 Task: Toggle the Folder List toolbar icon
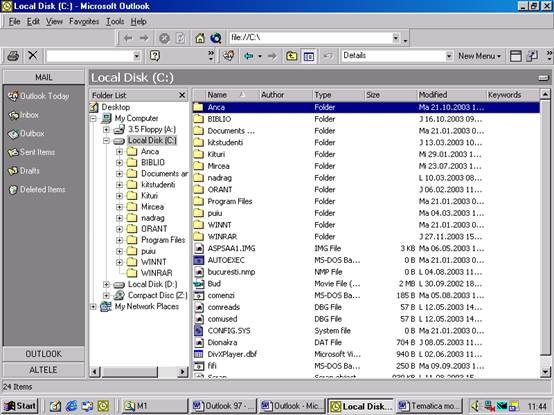point(309,56)
